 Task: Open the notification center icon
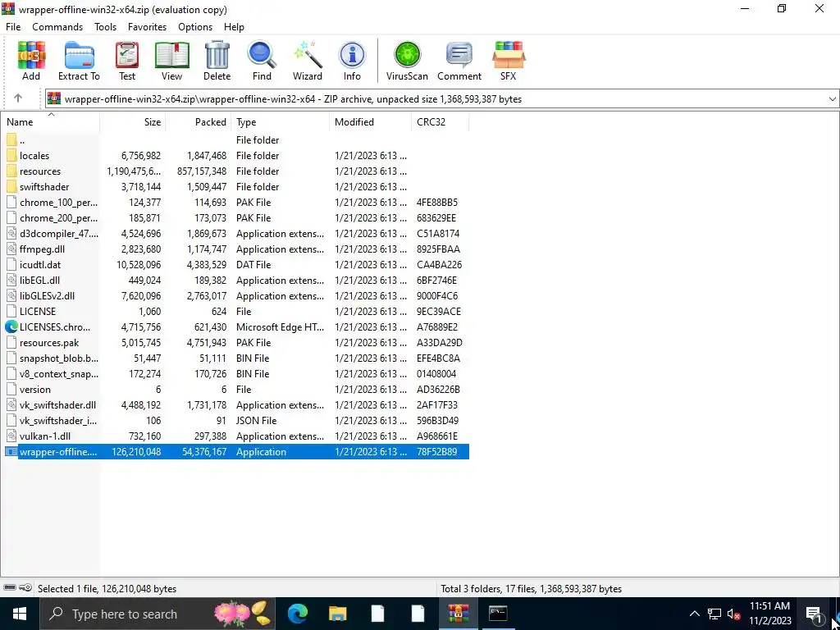814,614
